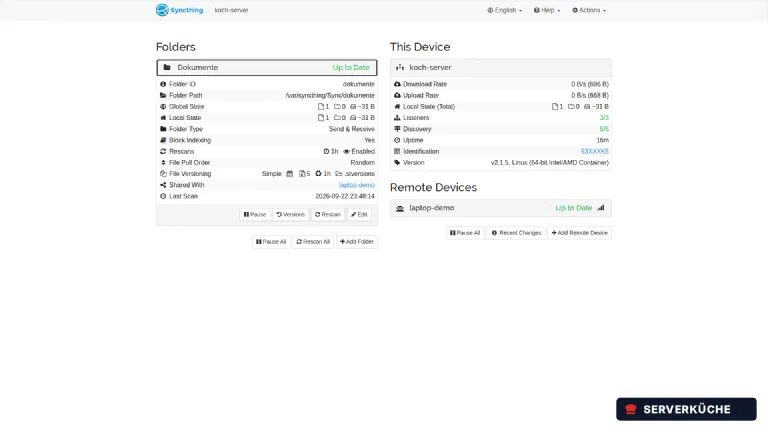Pause the Dokumente folder
This screenshot has height=432, width=768.
pyautogui.click(x=255, y=215)
